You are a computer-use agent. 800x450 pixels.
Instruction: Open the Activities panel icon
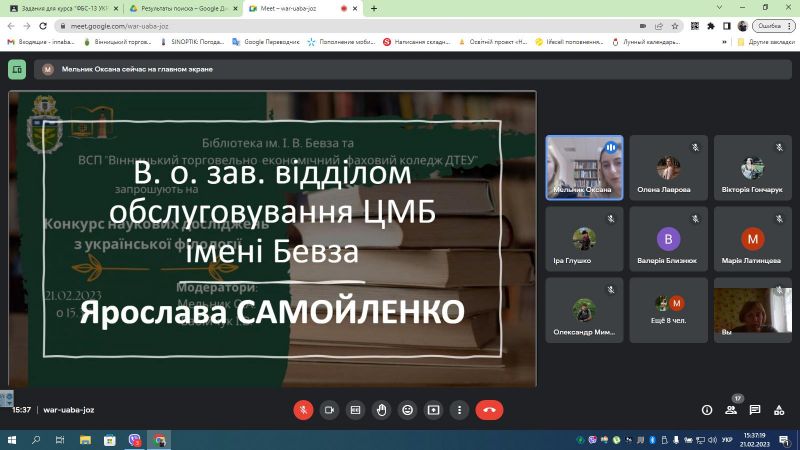[x=779, y=410]
